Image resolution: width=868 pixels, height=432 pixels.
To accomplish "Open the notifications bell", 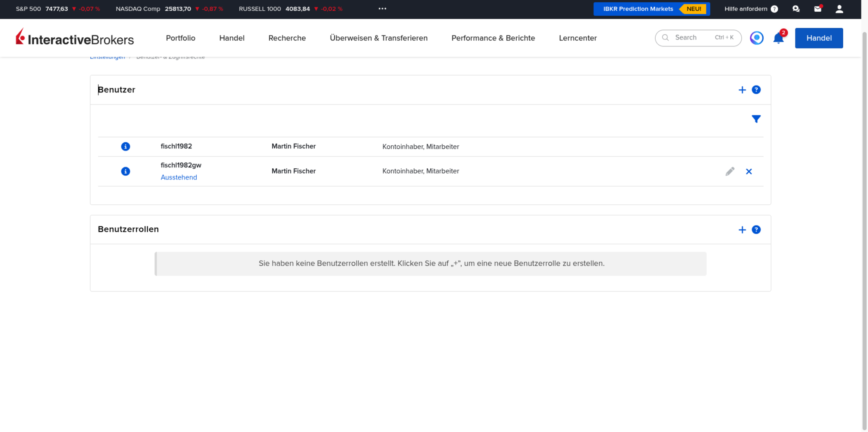I will (x=779, y=38).
